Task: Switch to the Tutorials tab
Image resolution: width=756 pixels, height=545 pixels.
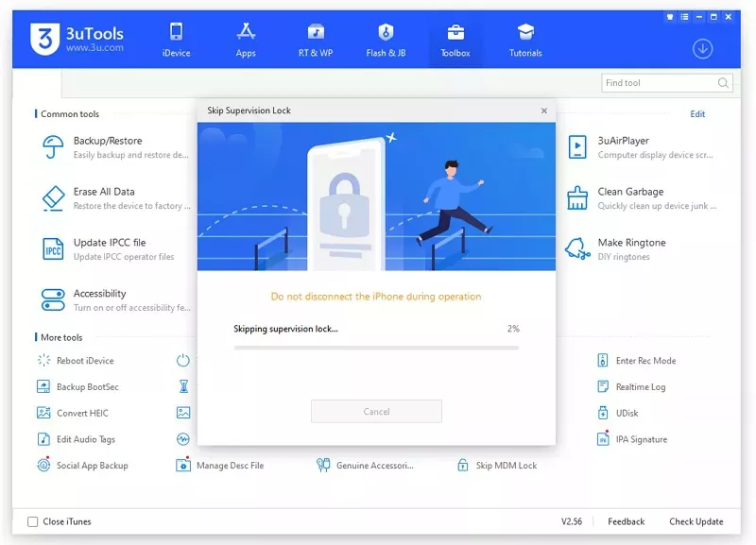Action: pos(524,40)
